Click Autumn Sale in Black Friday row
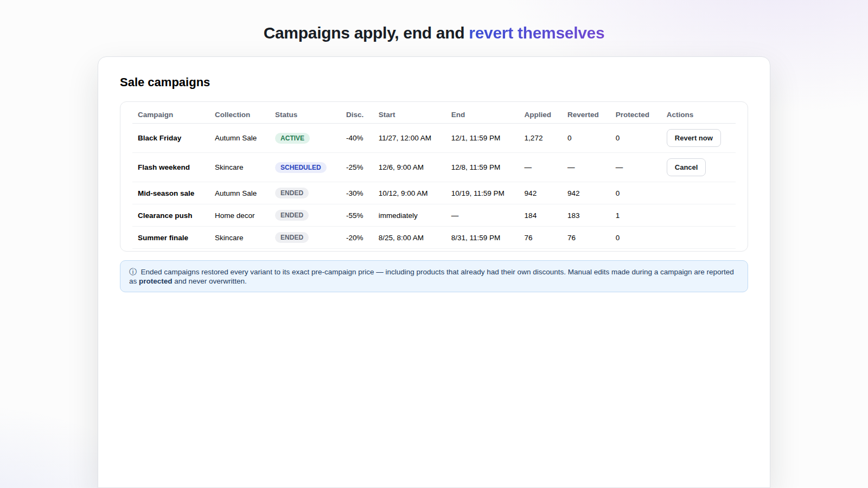Image resolution: width=868 pixels, height=488 pixels. point(235,138)
